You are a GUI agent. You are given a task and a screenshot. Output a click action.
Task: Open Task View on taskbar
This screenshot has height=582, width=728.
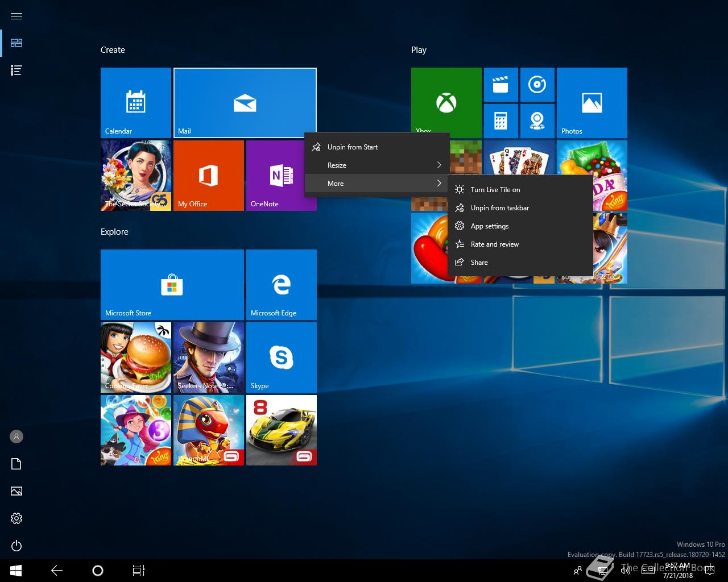coord(139,571)
